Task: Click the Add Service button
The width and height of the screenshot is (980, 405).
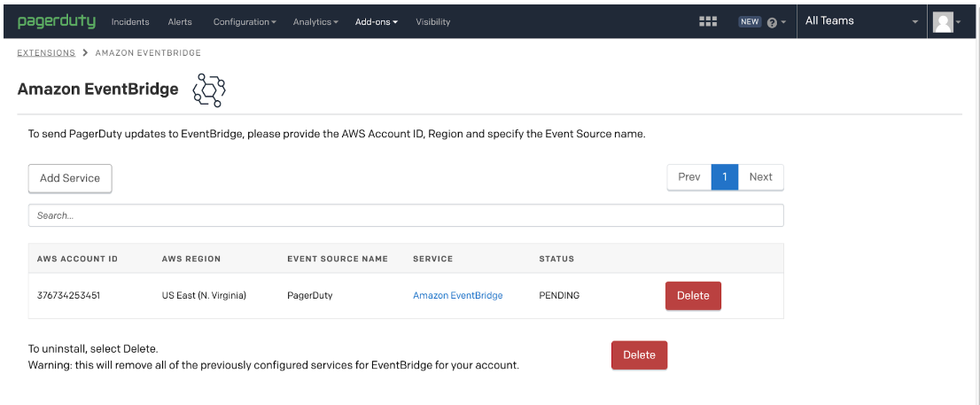Action: click(70, 177)
